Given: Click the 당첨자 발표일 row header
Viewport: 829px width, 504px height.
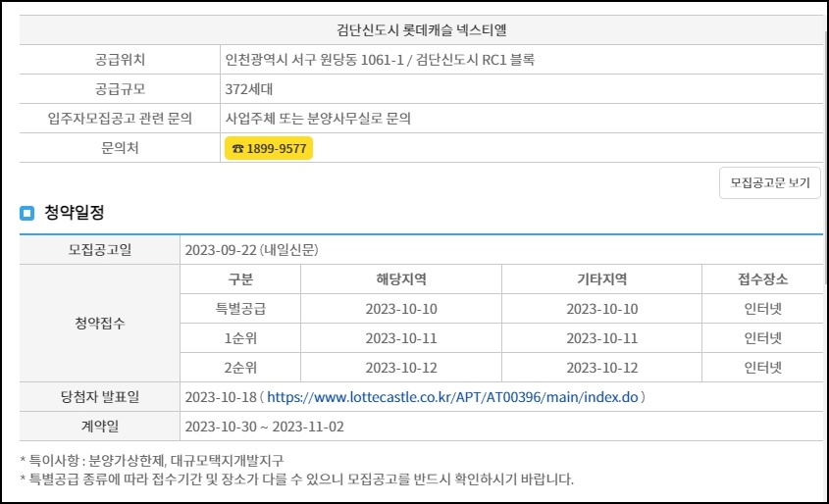Looking at the screenshot, I should pos(100,397).
